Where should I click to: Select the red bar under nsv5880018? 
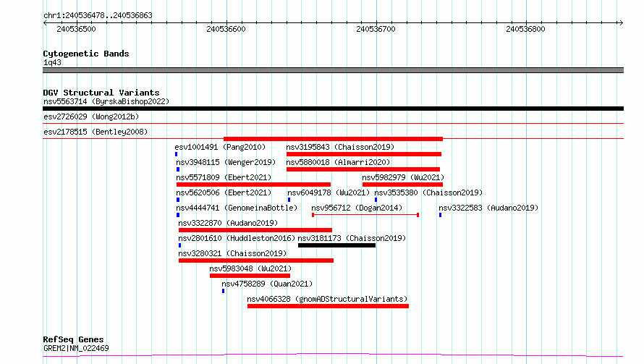pos(363,169)
